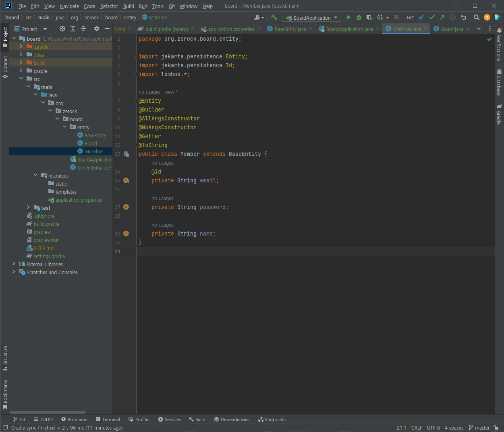Expand All in the Project panel
Image resolution: width=504 pixels, height=432 pixels.
[73, 29]
